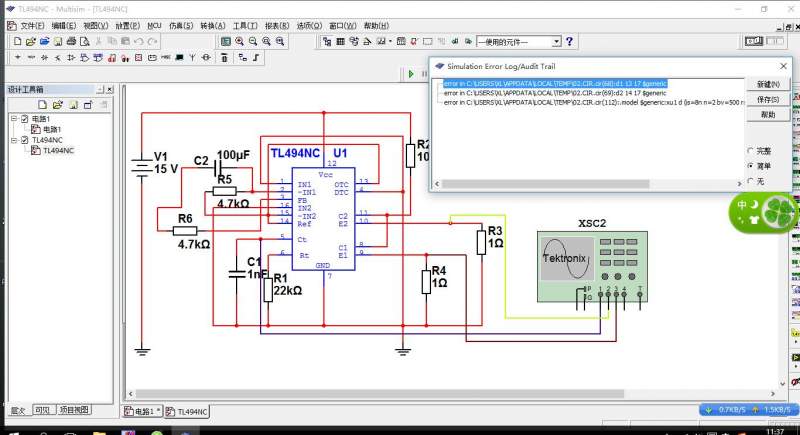
Task: Switch to the 可见 tab in Design Toolbox
Action: point(43,410)
